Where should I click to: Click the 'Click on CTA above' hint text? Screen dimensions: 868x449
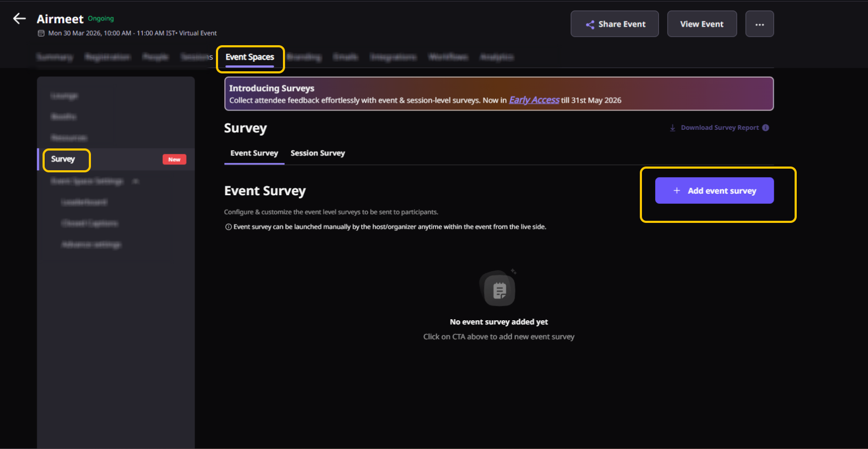tap(499, 337)
